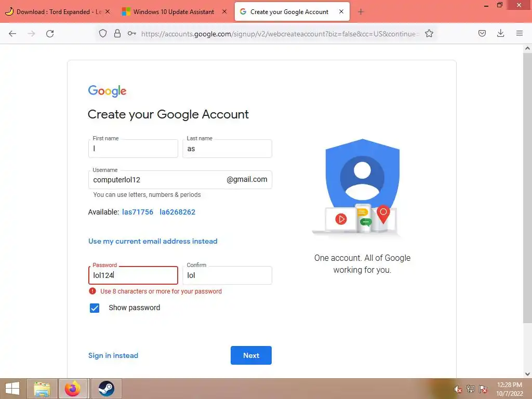Click the forward navigation arrow
Image resolution: width=532 pixels, height=399 pixels.
pyautogui.click(x=31, y=34)
